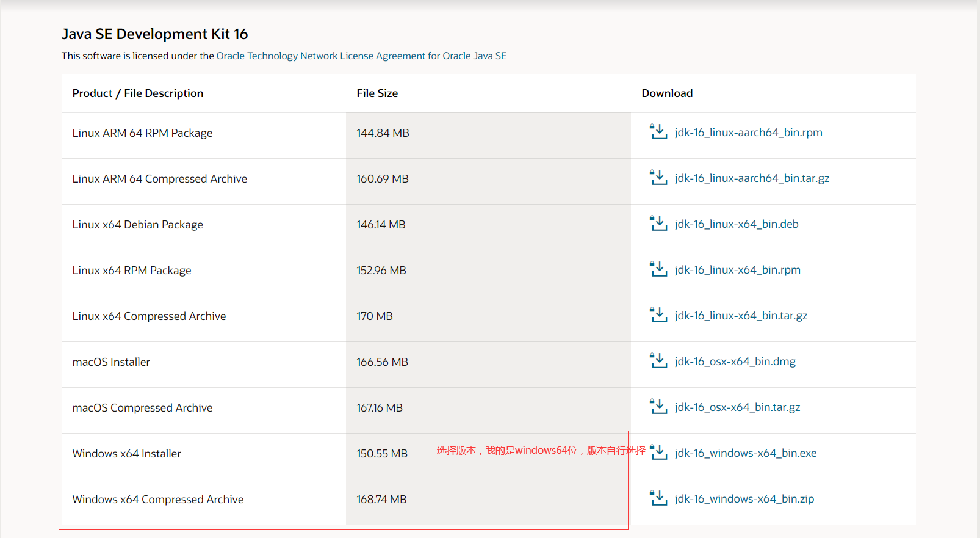This screenshot has height=538, width=980.
Task: Select the Linux ARM 64 RPM Package text
Action: coord(142,133)
